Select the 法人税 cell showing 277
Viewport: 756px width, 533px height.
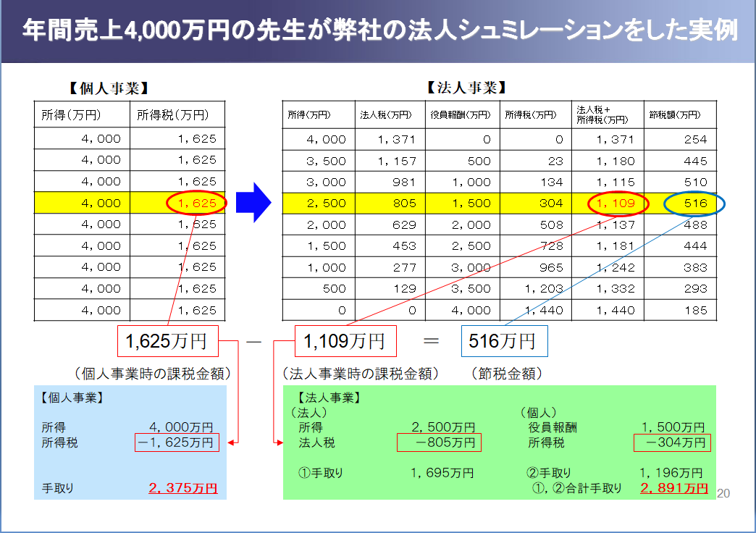[x=390, y=267]
